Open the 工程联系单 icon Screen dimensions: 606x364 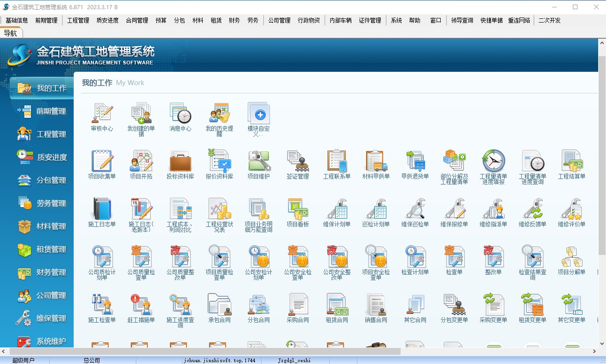click(x=337, y=161)
